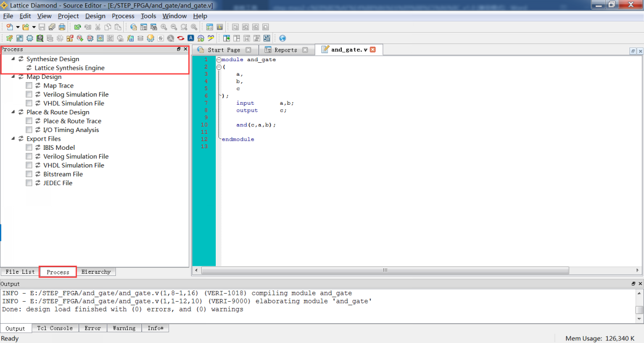
Task: Launch Active-HDL blue A icon
Action: click(191, 38)
